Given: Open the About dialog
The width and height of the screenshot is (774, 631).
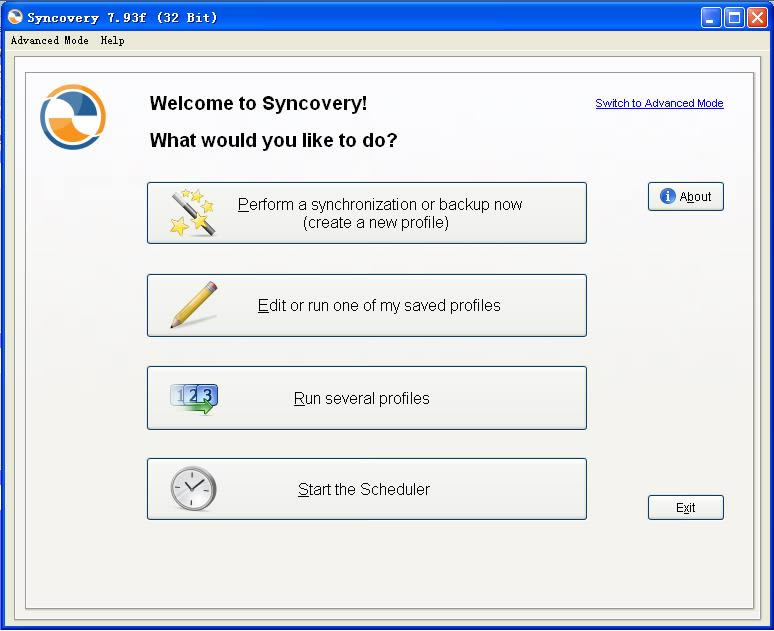Looking at the screenshot, I should [x=686, y=197].
